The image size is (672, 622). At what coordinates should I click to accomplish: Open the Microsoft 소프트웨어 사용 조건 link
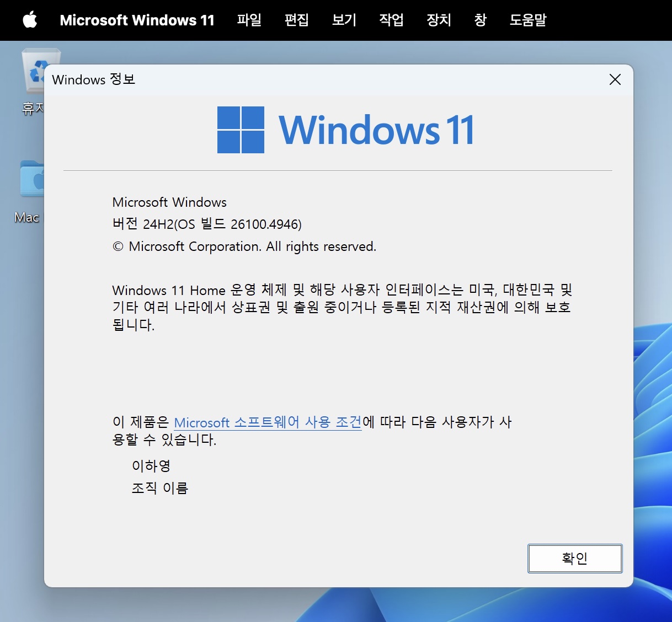pyautogui.click(x=268, y=422)
